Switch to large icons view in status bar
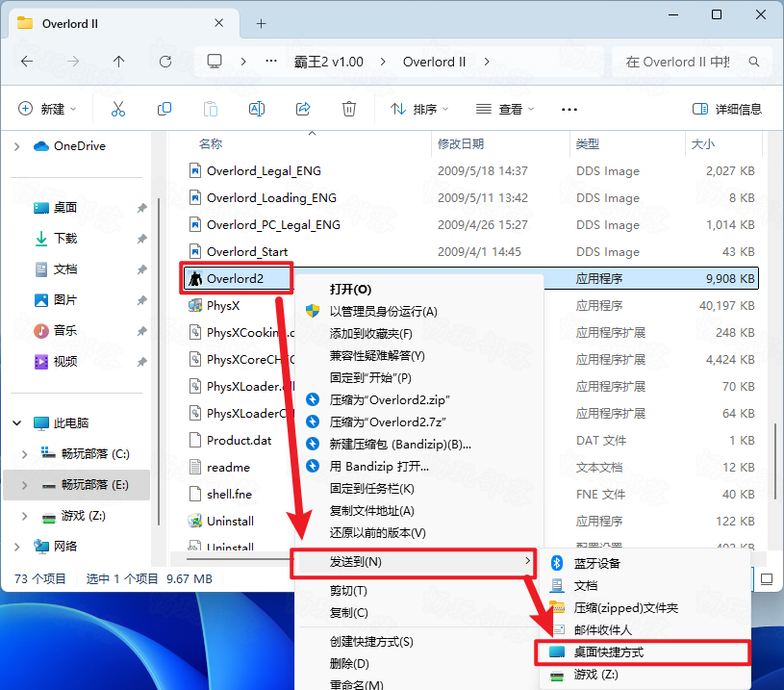The height and width of the screenshot is (690, 784). pos(767,579)
